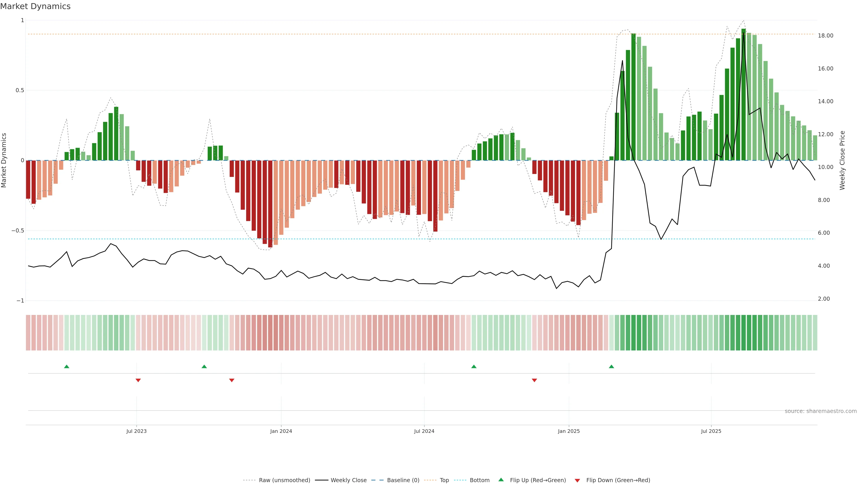Click the Jul 2025 x-axis label
The width and height of the screenshot is (868, 488).
tap(711, 431)
